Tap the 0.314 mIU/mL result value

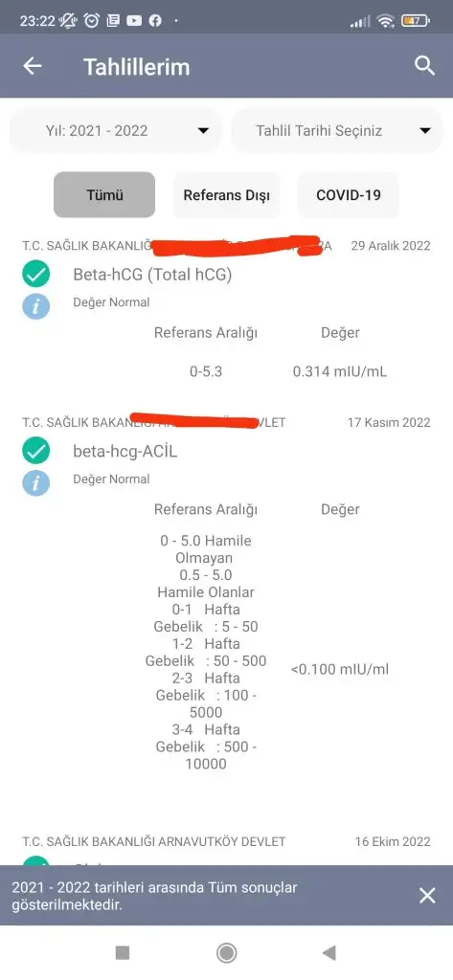(x=340, y=372)
